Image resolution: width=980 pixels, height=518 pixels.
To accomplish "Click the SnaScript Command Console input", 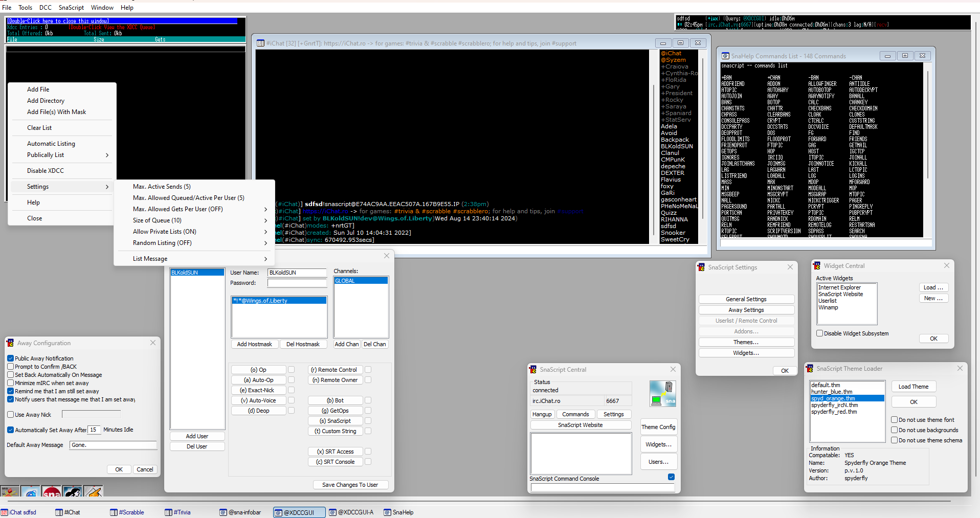I will [603, 487].
